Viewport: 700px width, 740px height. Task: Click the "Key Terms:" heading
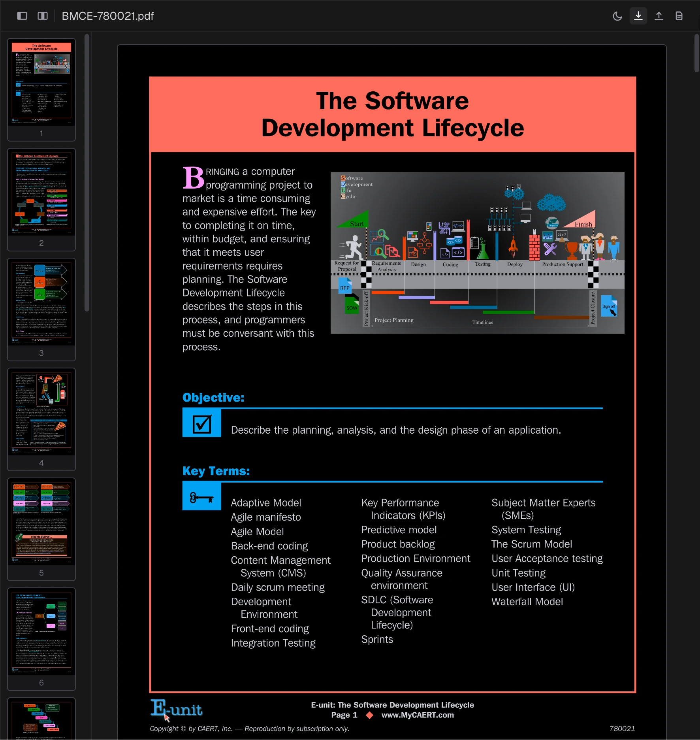(x=216, y=471)
